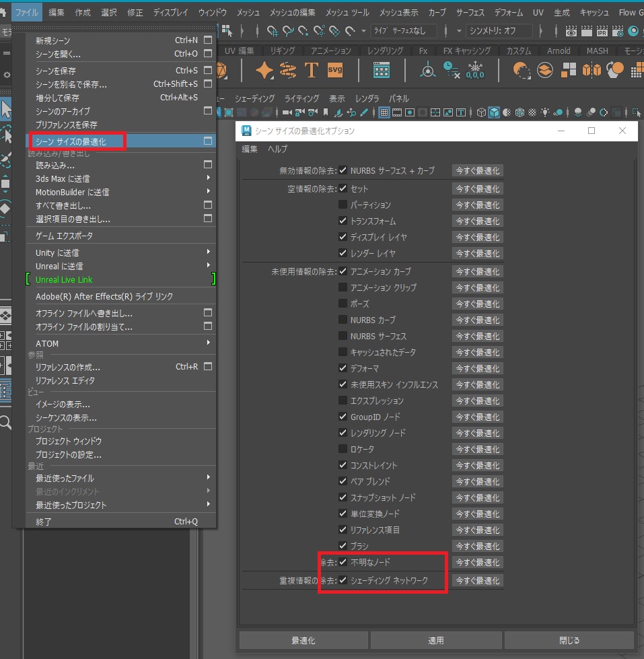The width and height of the screenshot is (644, 659).
Task: Click the Type tool T icon on shelf
Action: [x=312, y=70]
